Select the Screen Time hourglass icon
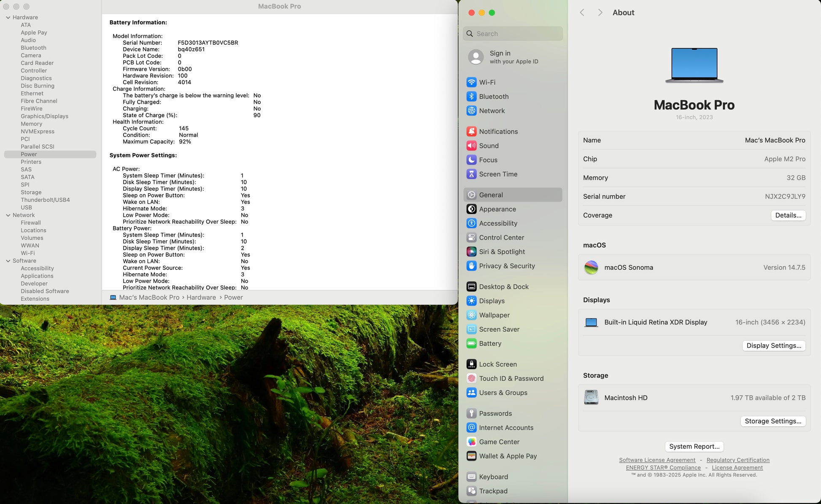 coord(471,174)
